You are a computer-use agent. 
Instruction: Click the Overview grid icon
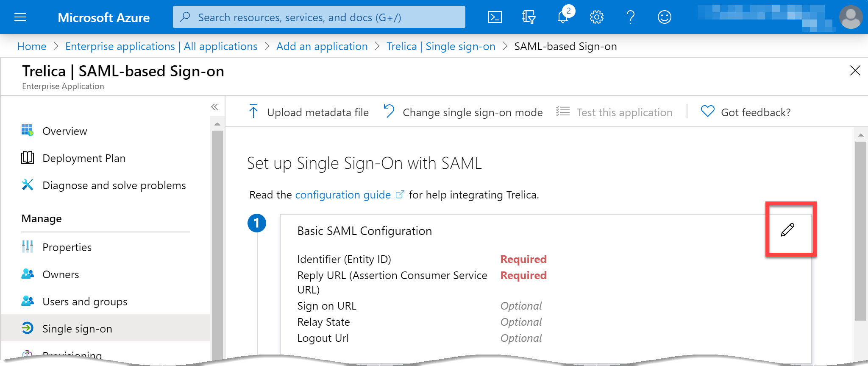(28, 130)
